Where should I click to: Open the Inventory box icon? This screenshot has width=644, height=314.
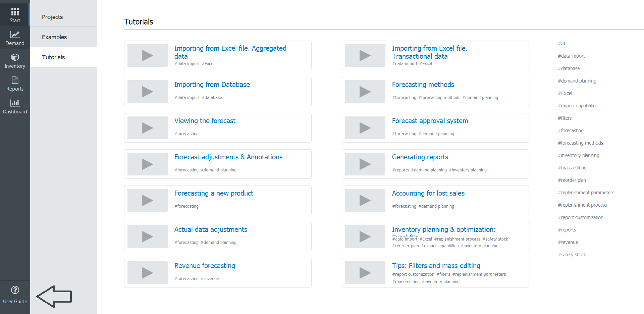click(x=15, y=57)
